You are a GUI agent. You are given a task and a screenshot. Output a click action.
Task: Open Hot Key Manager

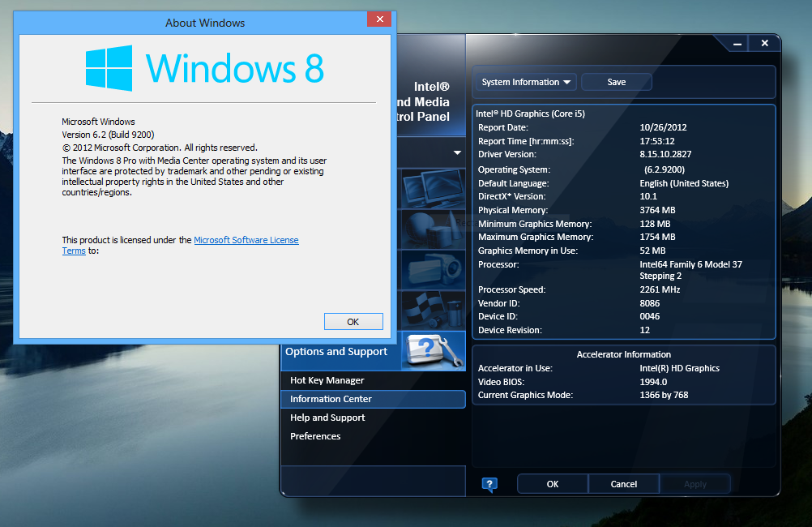327,380
